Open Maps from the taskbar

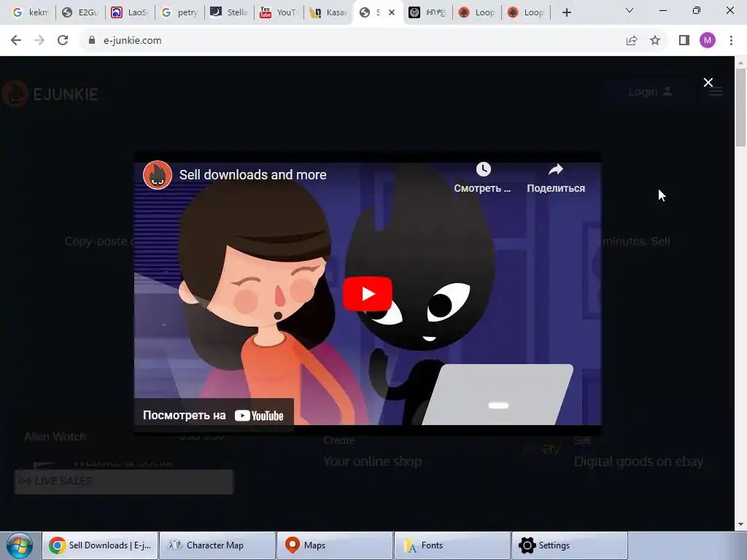click(x=335, y=545)
